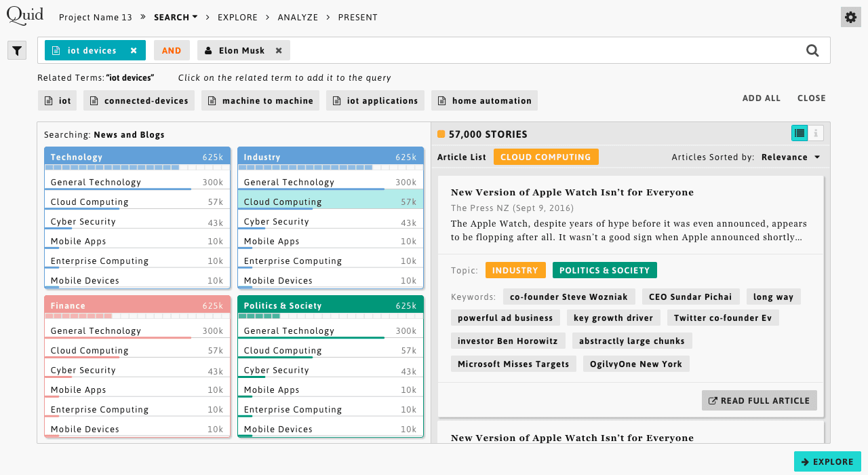Click the INDUSTRY topic tag
This screenshot has height=475, width=868.
pyautogui.click(x=515, y=270)
